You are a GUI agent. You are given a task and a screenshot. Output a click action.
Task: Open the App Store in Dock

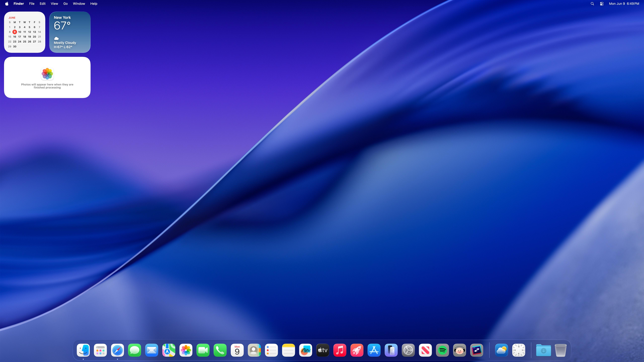point(374,350)
